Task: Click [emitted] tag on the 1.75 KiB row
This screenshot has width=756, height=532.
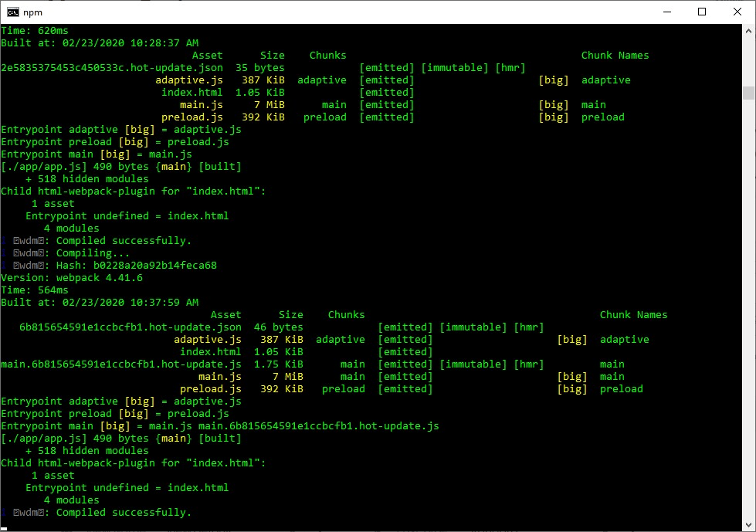Action: (405, 364)
